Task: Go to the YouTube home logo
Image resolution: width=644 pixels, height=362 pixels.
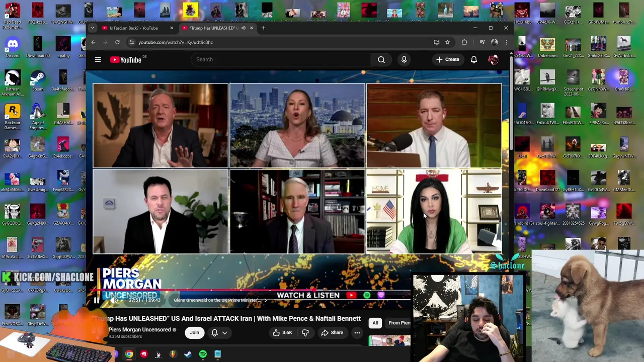Action: click(126, 60)
